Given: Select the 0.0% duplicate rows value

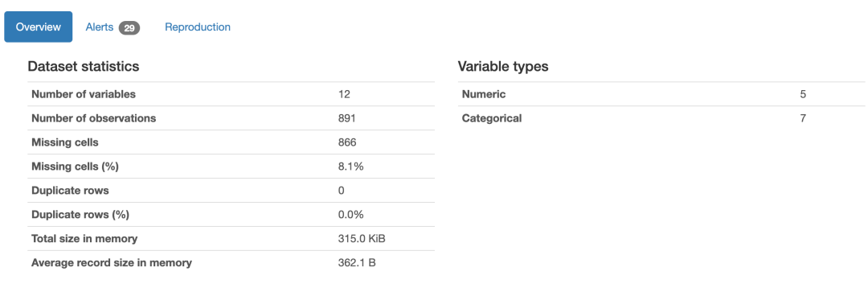Looking at the screenshot, I should 350,215.
